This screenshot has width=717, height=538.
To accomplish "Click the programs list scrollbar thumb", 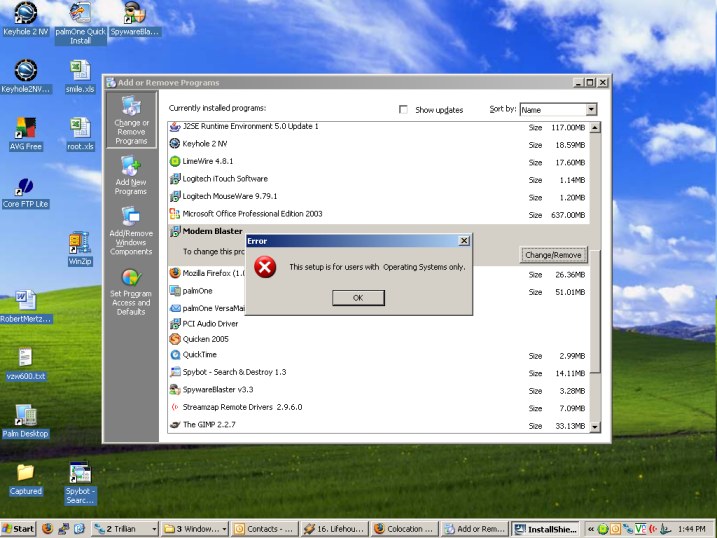I will click(x=594, y=311).
